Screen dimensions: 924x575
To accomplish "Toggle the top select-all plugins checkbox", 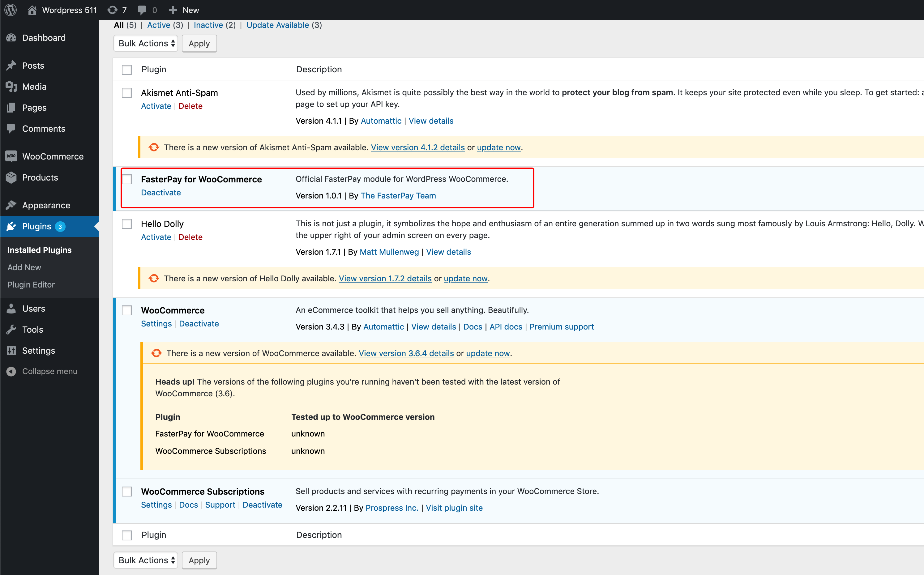I will [127, 70].
